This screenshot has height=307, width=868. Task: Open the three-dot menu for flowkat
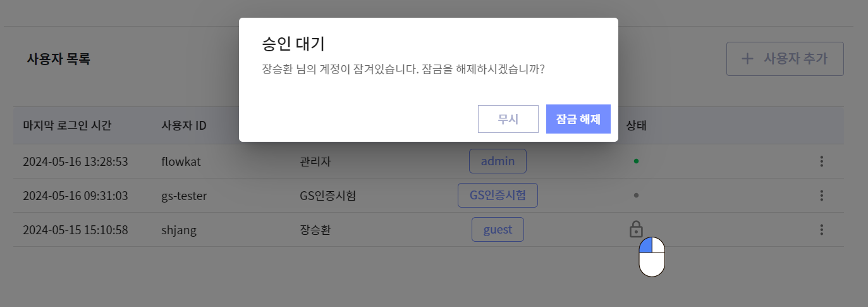click(x=821, y=161)
